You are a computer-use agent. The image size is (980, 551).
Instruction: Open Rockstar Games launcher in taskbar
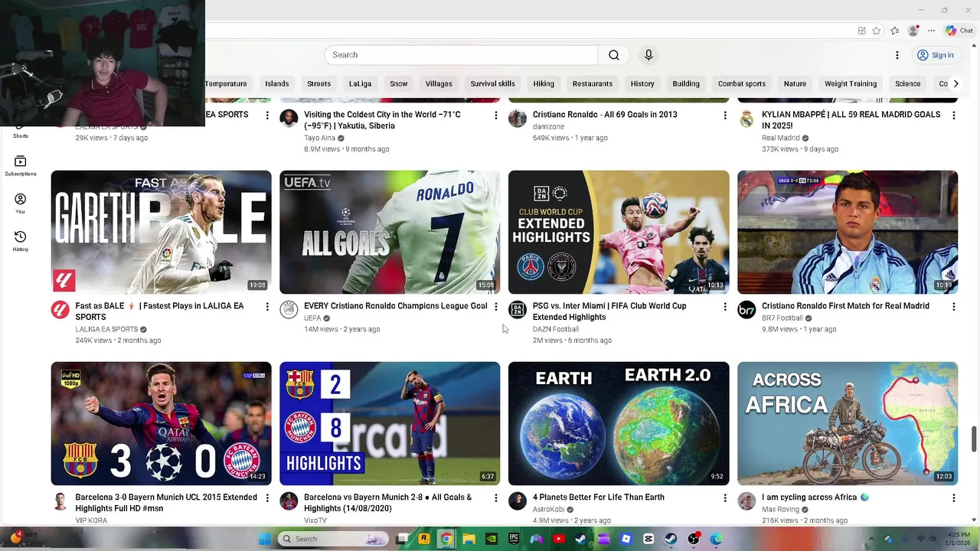424,539
